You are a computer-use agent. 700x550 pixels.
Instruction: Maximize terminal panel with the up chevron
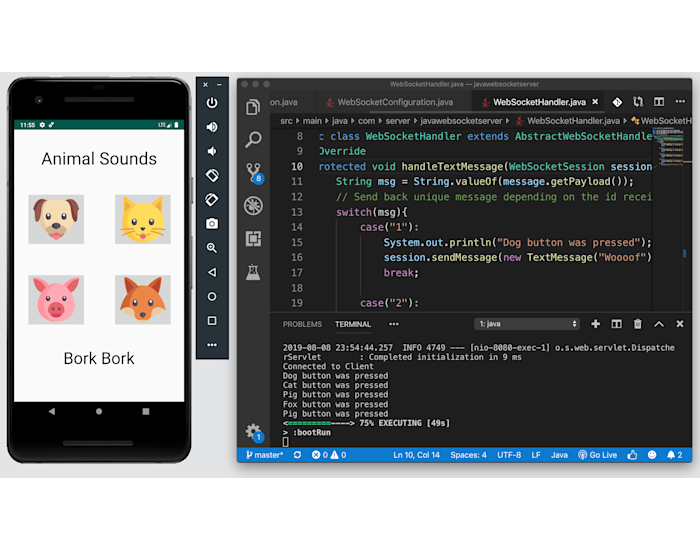(659, 324)
